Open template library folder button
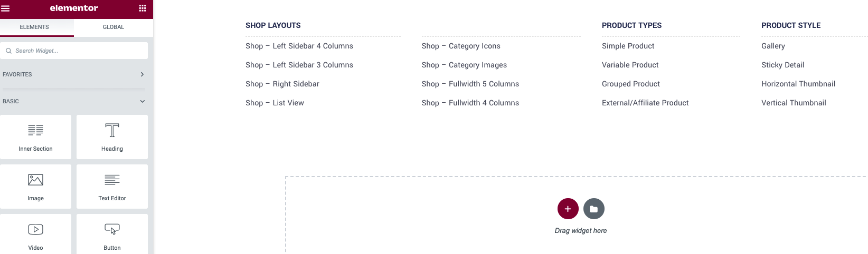This screenshot has height=254, width=868. click(594, 209)
